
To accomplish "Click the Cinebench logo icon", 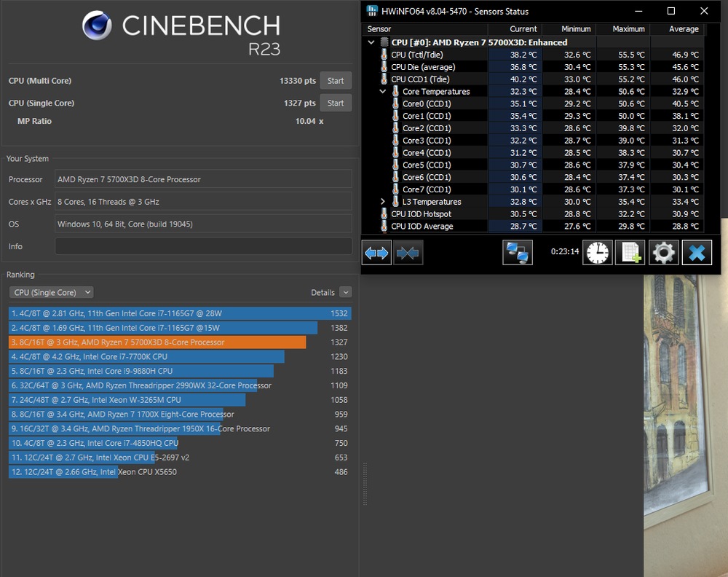I will (x=96, y=25).
